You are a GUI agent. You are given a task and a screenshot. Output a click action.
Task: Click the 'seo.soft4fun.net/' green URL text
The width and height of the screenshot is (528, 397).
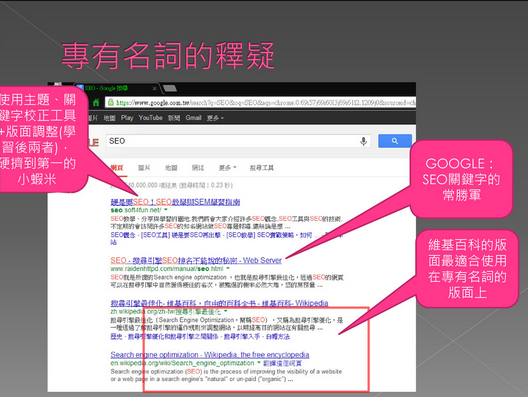tap(136, 210)
